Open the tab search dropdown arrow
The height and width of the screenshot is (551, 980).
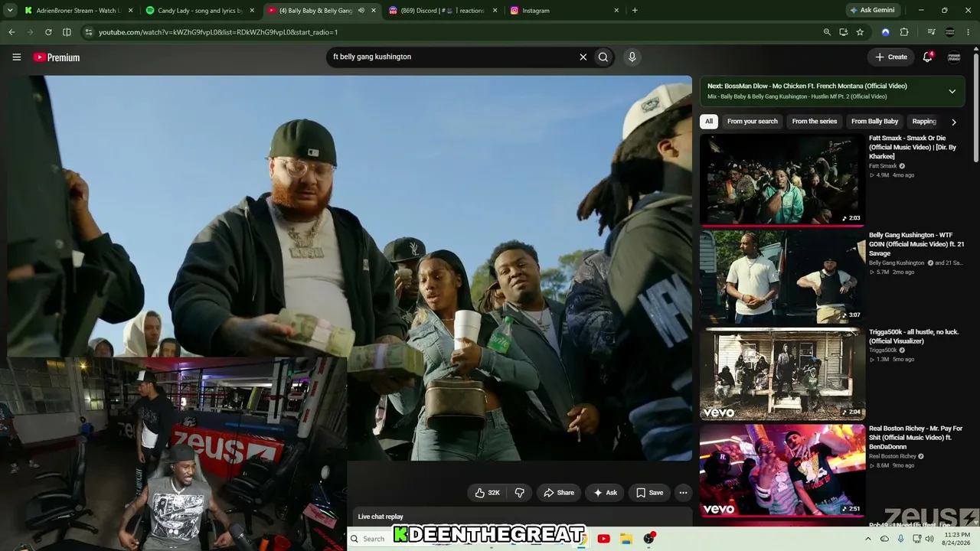coord(11,11)
